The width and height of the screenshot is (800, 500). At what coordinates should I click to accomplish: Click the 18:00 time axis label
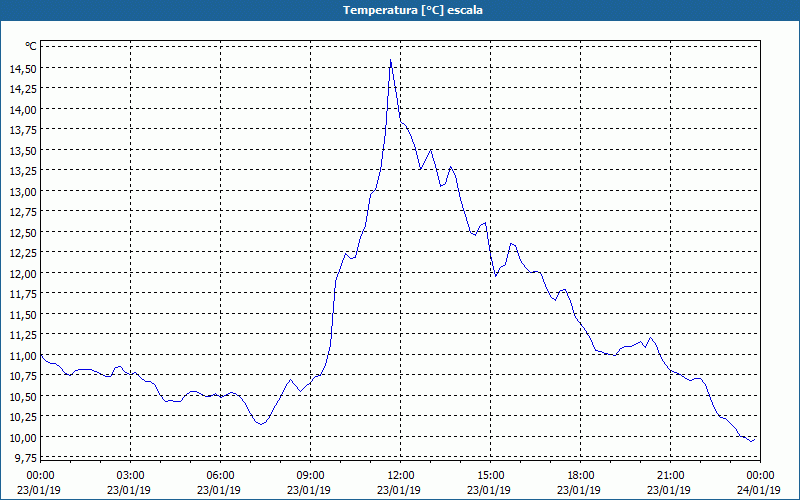[581, 476]
